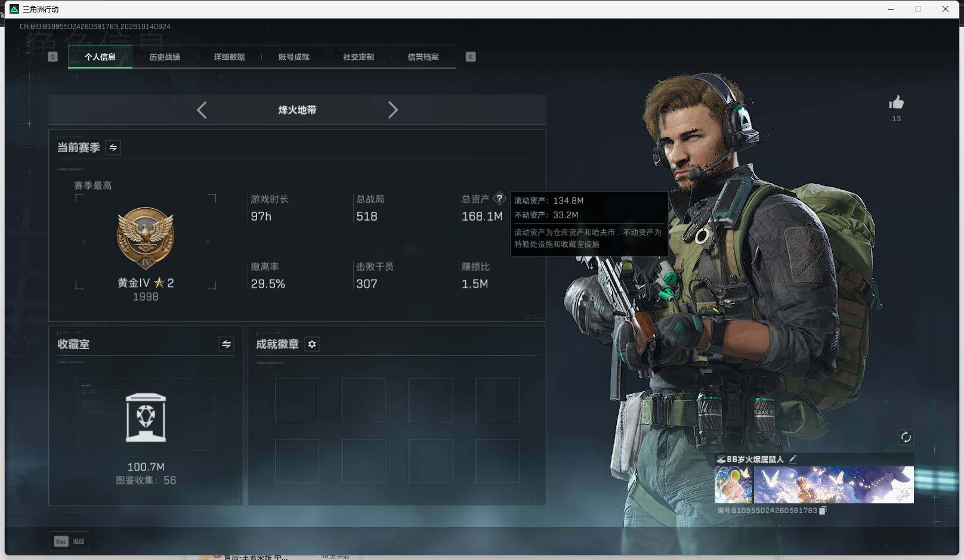Open achievement badge settings gear
The width and height of the screenshot is (964, 560).
pyautogui.click(x=312, y=344)
